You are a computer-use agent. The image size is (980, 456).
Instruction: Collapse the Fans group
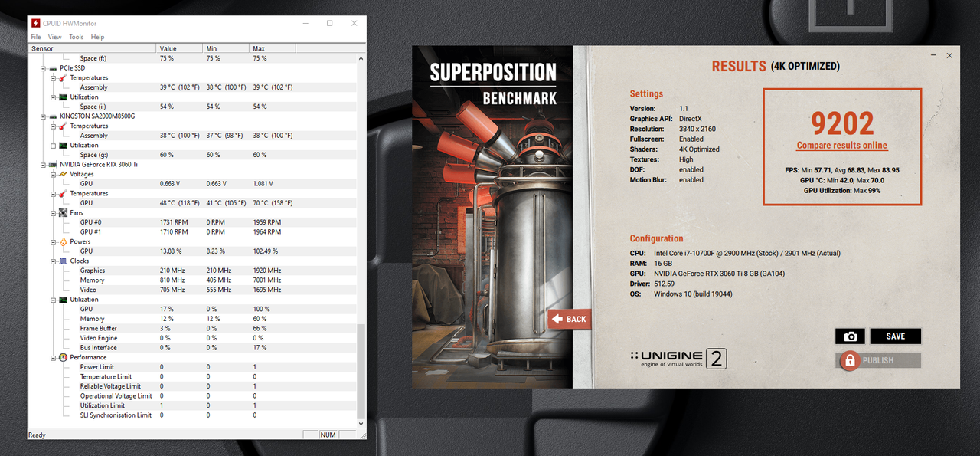click(54, 213)
